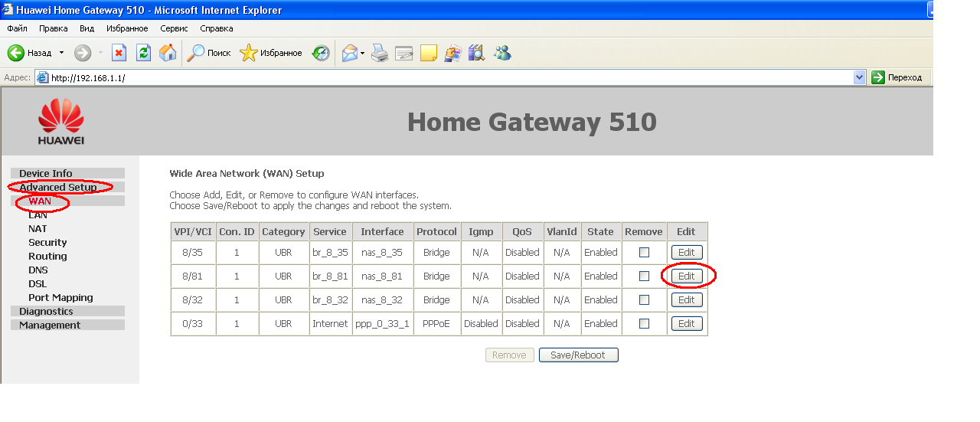Click the yellow note toolbar icon
This screenshot has height=422, width=980.
[x=429, y=53]
